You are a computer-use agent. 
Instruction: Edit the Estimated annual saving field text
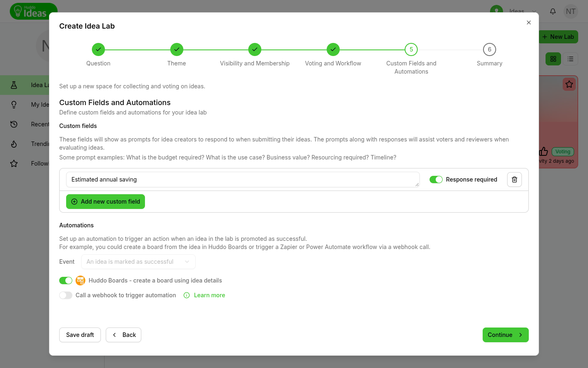[243, 180]
